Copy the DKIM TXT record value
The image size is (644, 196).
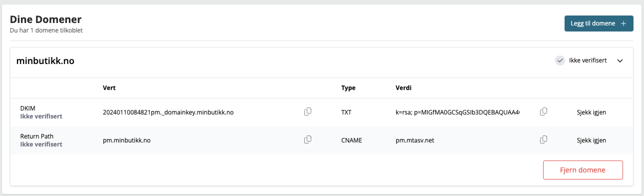pos(544,112)
